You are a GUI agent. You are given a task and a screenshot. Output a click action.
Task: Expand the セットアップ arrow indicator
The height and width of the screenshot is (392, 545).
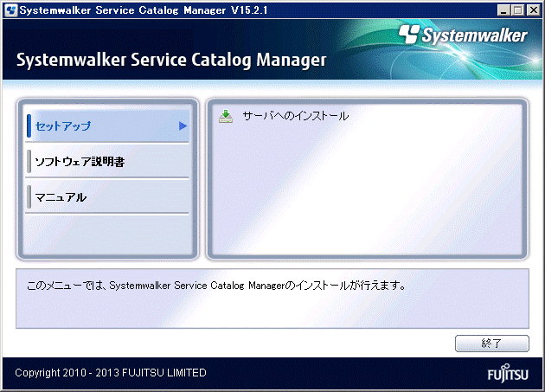click(x=183, y=126)
